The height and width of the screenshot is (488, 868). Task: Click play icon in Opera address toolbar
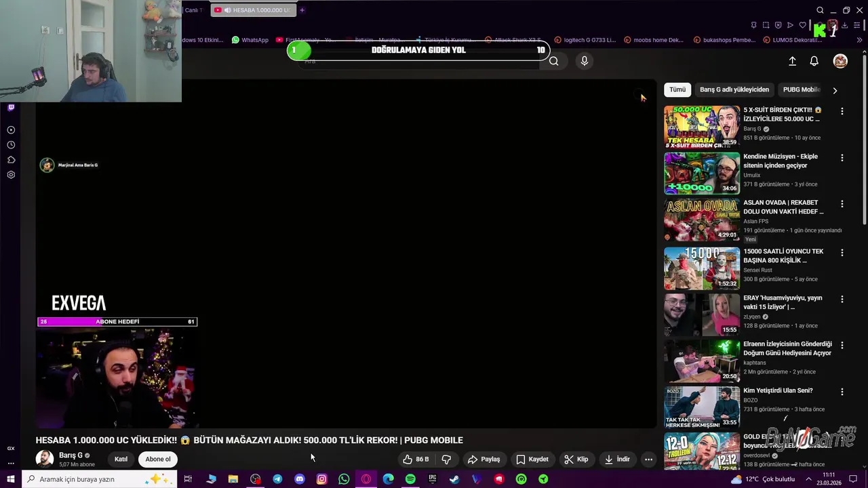click(790, 25)
